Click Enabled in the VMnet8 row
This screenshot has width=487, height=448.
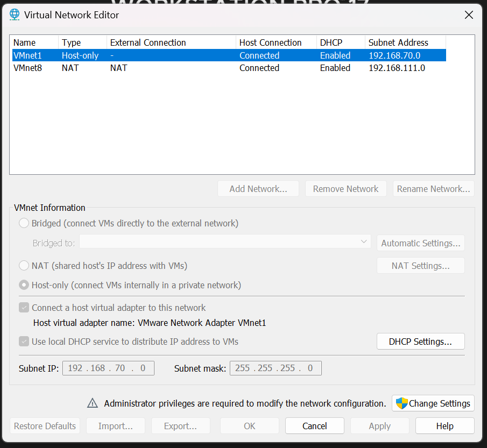[x=335, y=68]
